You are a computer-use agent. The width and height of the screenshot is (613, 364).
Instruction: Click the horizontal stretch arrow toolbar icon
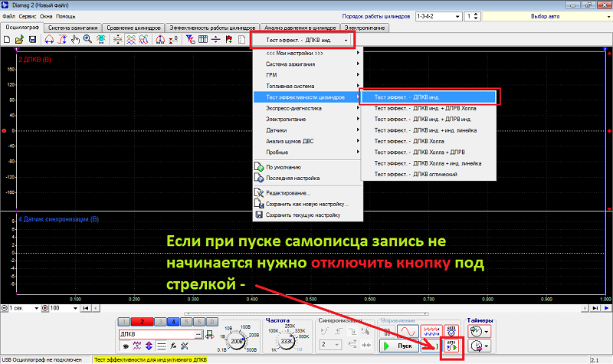click(x=49, y=40)
